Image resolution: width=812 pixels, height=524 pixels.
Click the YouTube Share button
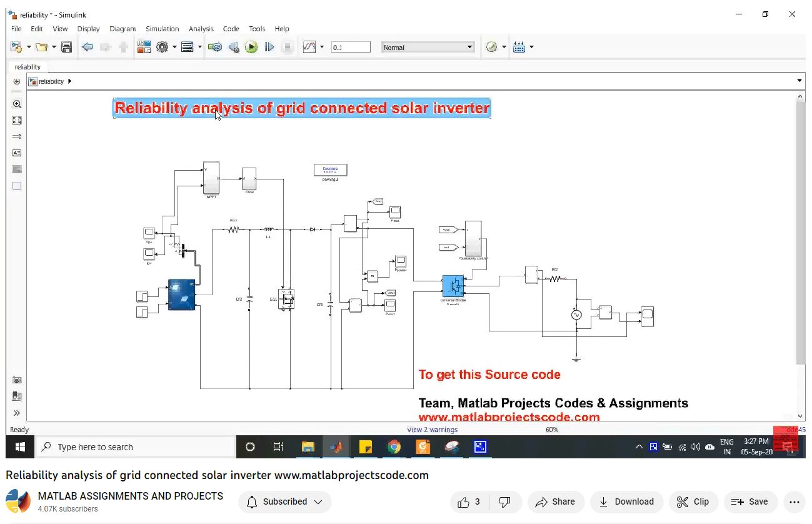(x=556, y=501)
